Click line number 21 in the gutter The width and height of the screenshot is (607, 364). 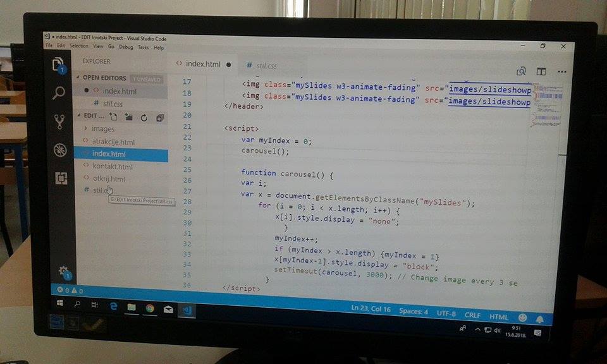(x=187, y=126)
